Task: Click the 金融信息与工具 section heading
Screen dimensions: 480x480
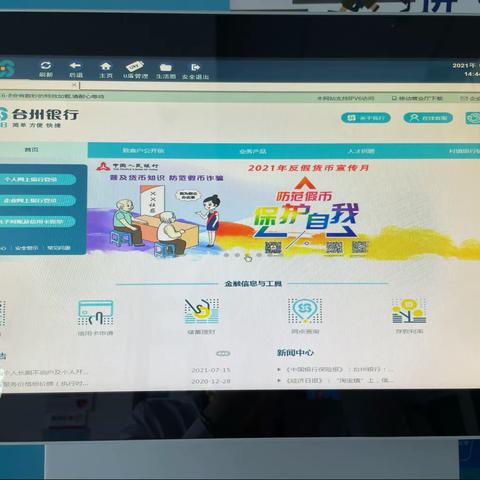Action: point(253,284)
